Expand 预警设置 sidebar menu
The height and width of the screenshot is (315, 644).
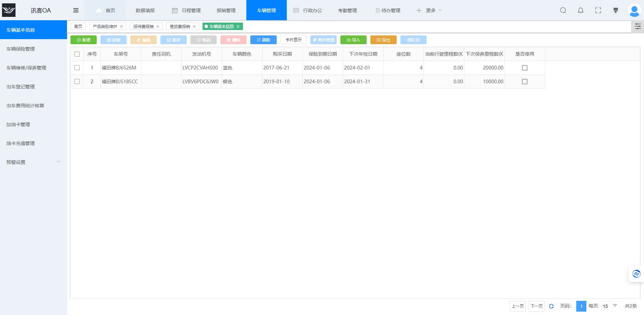(33, 162)
